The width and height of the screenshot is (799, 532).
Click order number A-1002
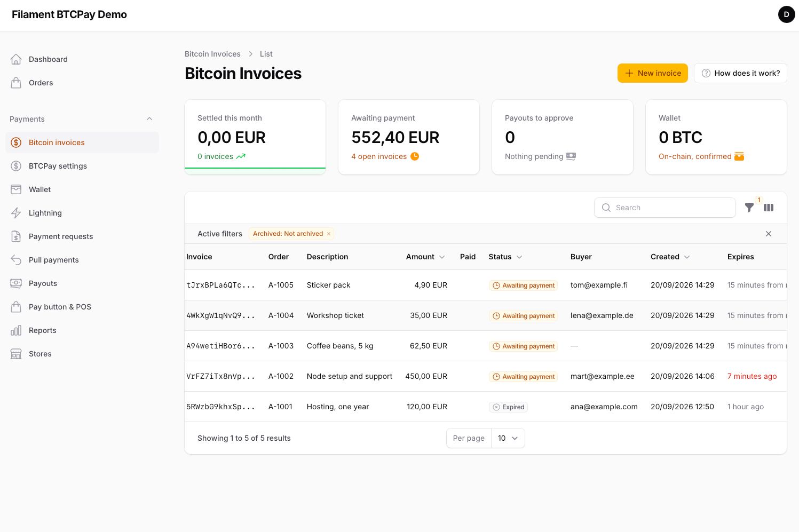click(x=281, y=376)
